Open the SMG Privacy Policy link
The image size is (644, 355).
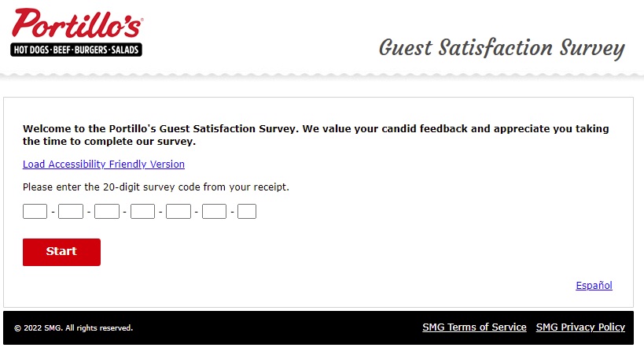(580, 327)
